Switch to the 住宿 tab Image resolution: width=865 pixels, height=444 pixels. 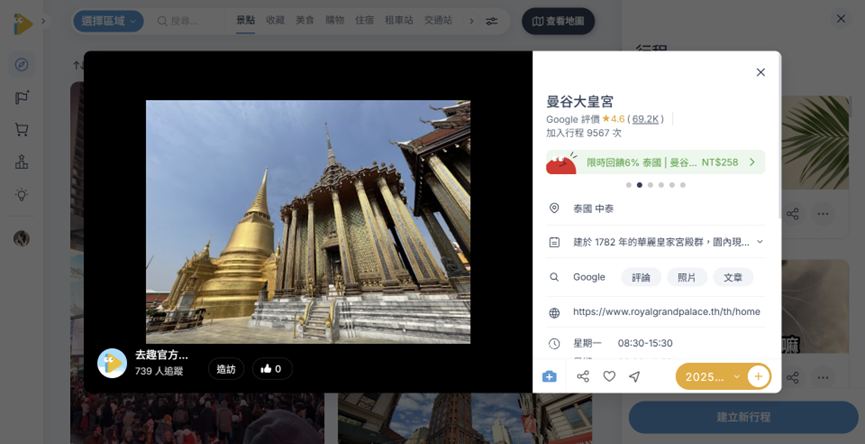coord(365,20)
